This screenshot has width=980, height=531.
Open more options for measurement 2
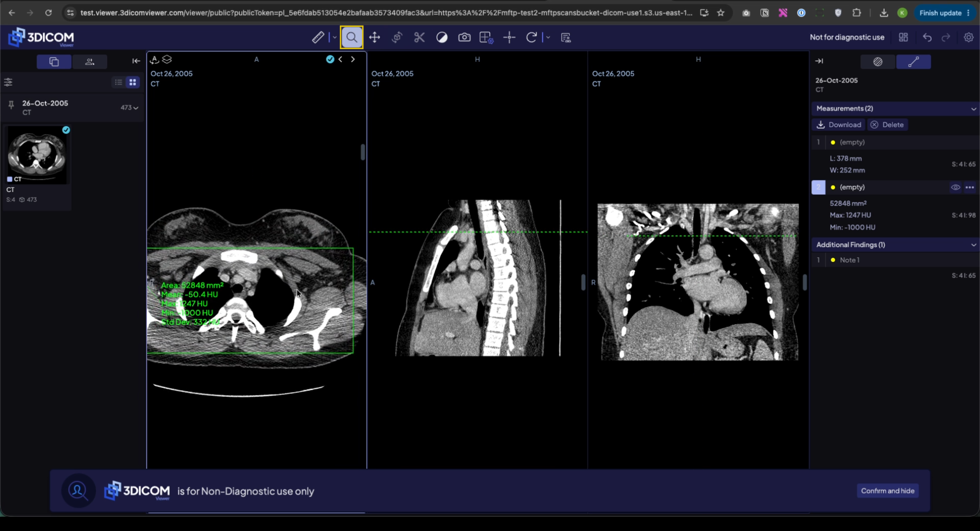(x=970, y=187)
